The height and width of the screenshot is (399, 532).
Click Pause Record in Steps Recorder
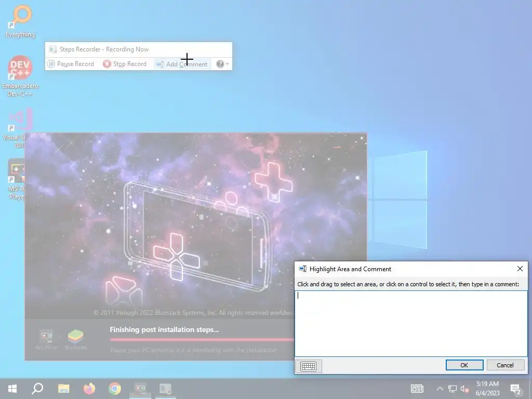coord(71,64)
